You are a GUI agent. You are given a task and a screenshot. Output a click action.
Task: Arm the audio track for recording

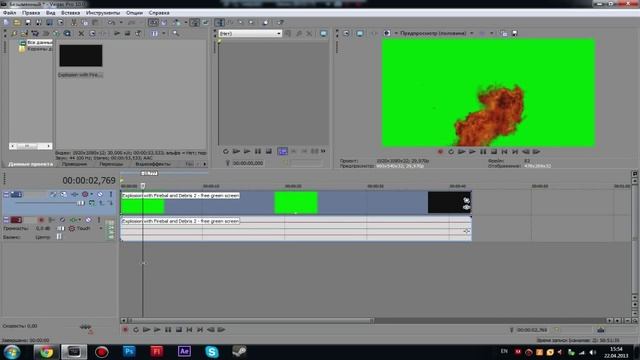(41, 220)
